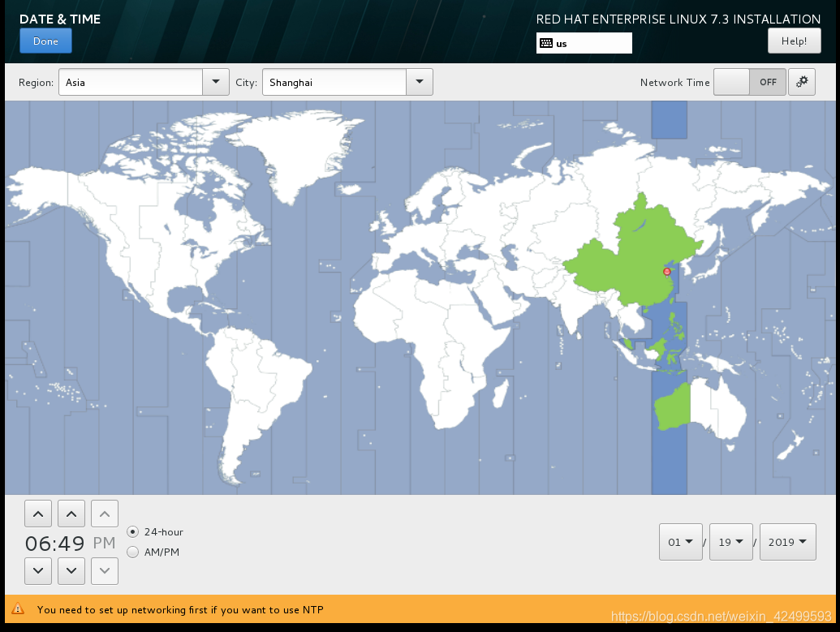The width and height of the screenshot is (840, 632).
Task: Click the AM/PM up arrow
Action: 105,514
